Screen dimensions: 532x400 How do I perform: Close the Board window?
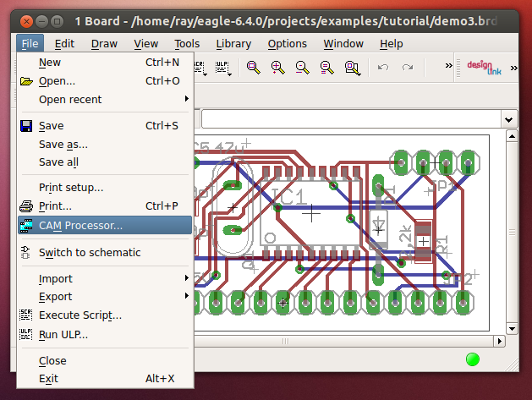point(26,22)
